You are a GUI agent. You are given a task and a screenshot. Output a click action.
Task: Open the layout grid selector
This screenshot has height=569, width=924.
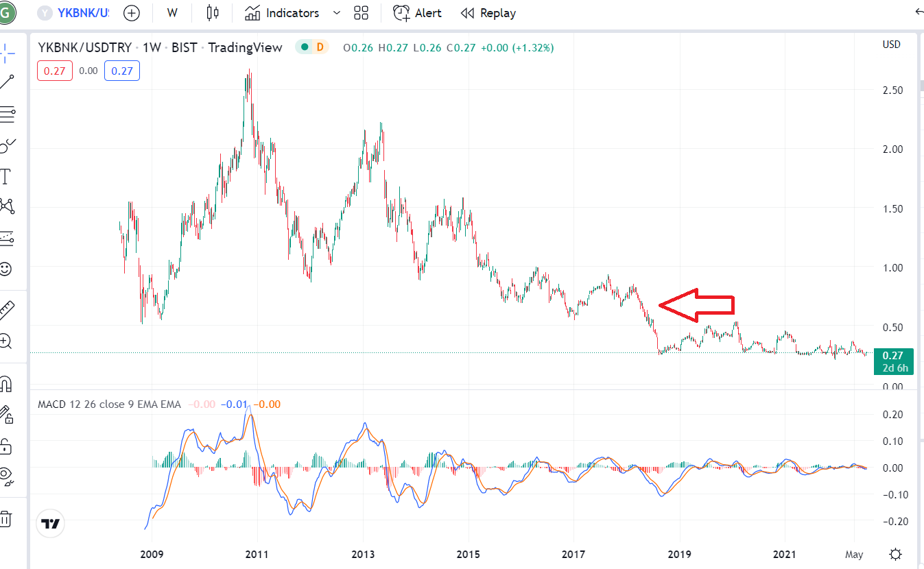tap(361, 13)
